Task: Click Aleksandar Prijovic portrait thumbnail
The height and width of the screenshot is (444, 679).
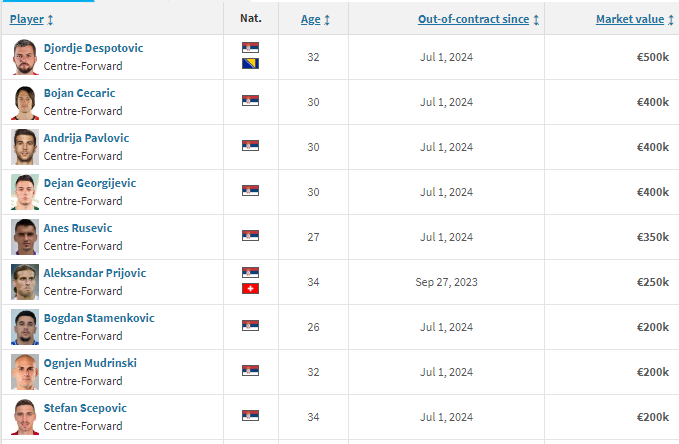Action: click(x=25, y=282)
